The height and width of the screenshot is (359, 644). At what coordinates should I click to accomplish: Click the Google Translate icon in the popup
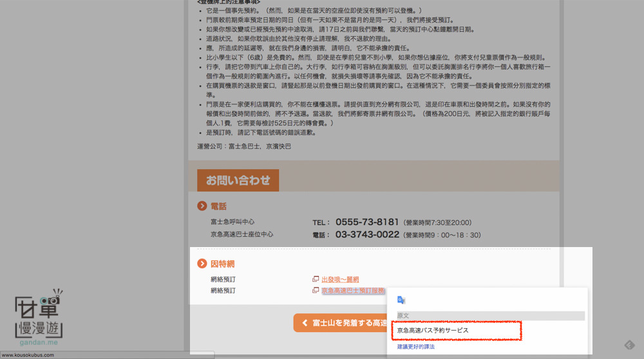(401, 300)
